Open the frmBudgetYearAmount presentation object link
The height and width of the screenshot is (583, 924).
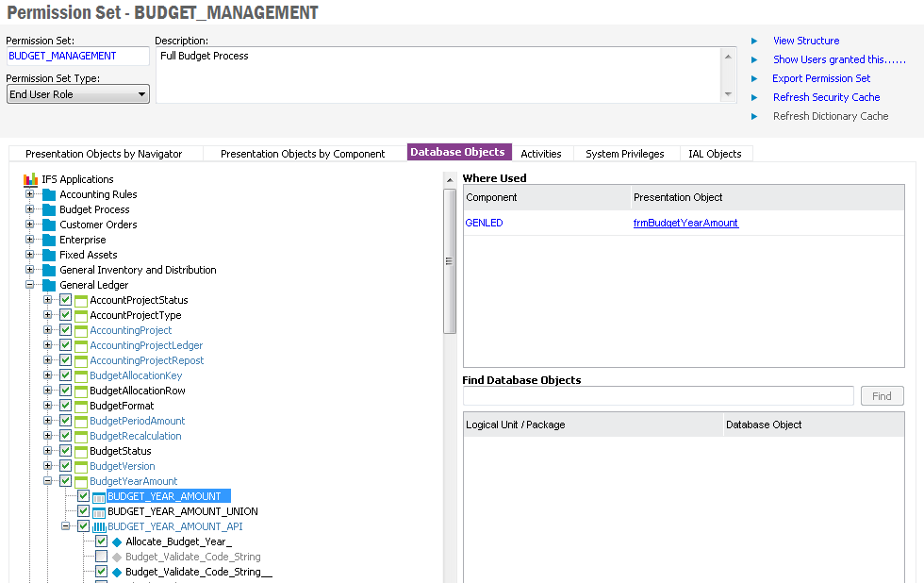(685, 223)
